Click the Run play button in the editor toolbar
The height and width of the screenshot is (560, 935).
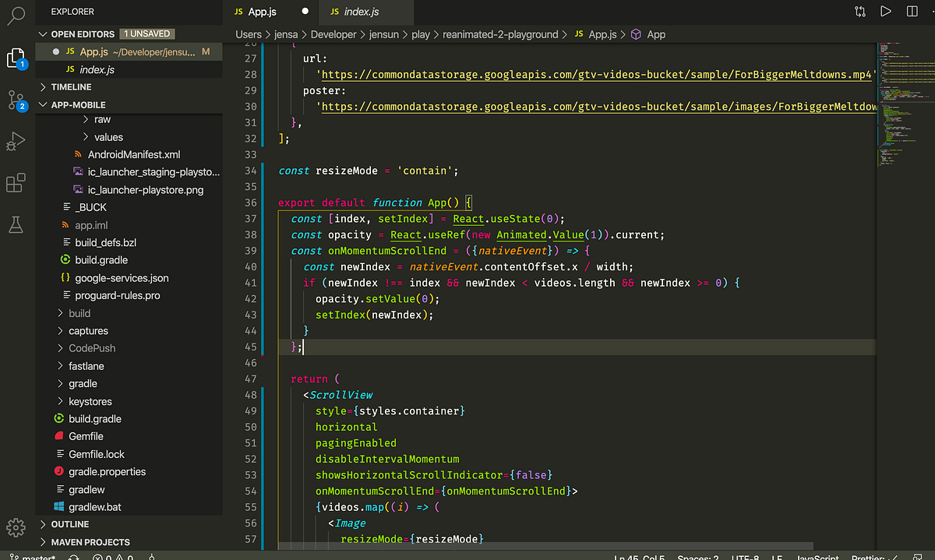[x=885, y=12]
